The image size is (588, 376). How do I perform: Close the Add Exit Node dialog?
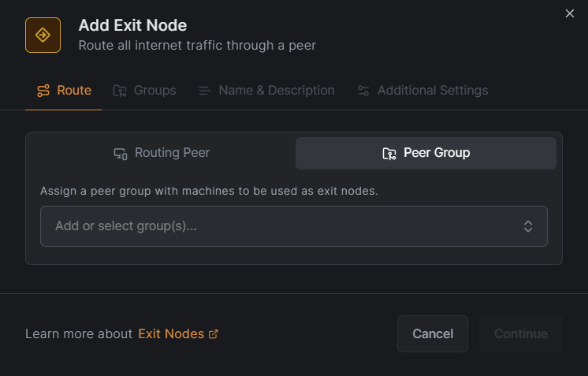point(570,13)
